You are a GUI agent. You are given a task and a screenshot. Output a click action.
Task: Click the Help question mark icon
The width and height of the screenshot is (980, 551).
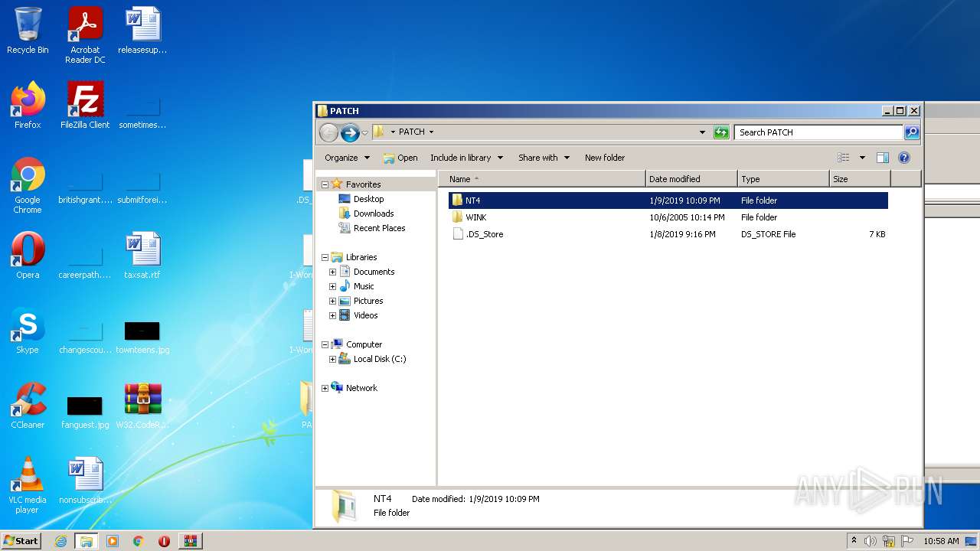click(x=904, y=158)
